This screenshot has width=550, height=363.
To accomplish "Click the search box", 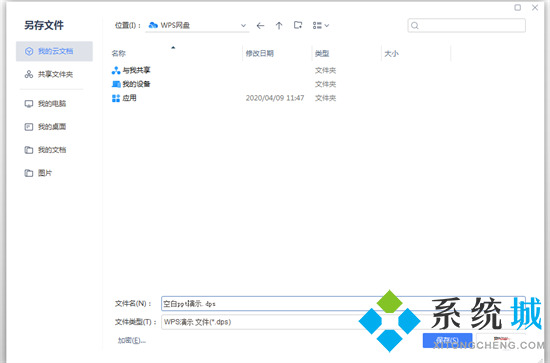I will coord(467,26).
